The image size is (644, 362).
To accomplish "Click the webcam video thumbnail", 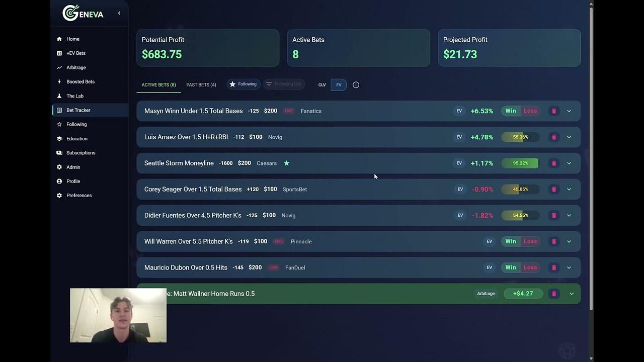I will click(118, 315).
